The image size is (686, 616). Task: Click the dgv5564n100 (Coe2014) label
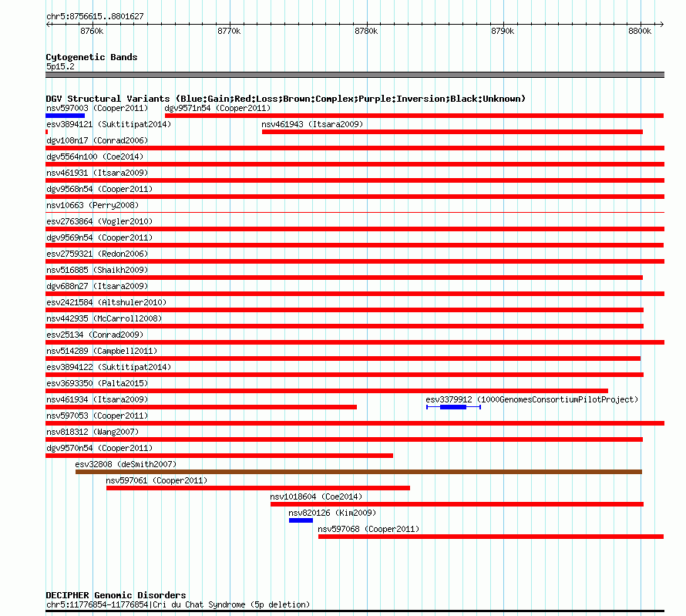[95, 157]
